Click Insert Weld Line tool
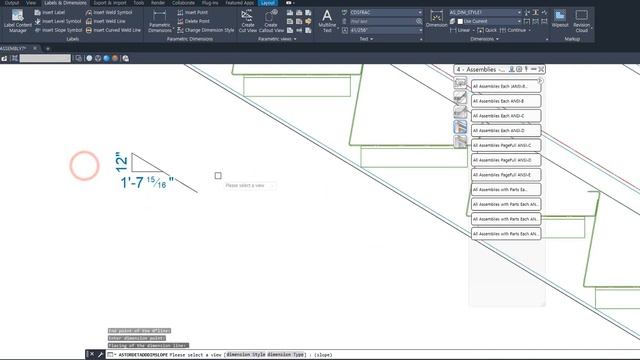Image resolution: width=640 pixels, height=360 pixels. [x=105, y=21]
